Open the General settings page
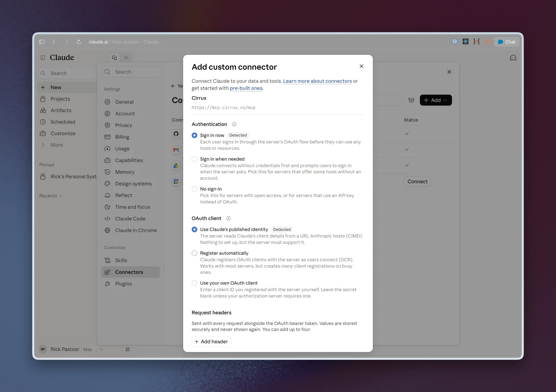 tap(131, 102)
